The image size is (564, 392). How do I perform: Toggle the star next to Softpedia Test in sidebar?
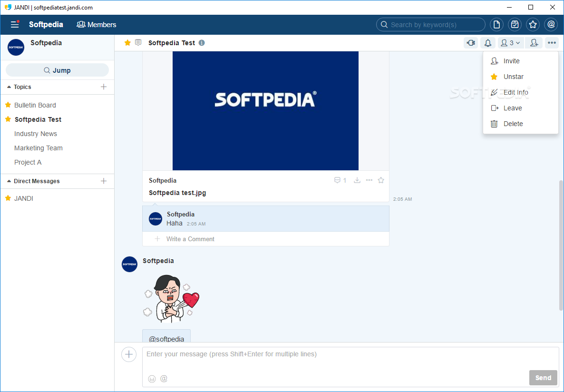(8, 119)
